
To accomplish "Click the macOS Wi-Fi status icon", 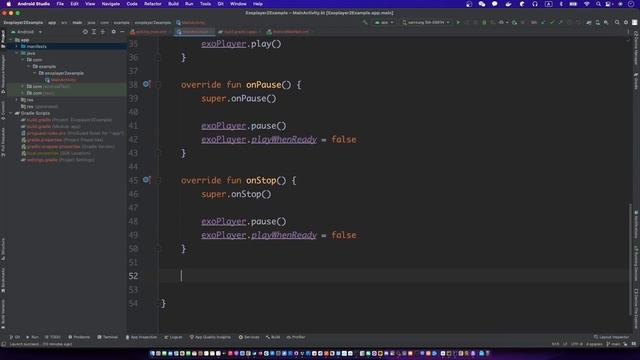I will coord(587,4).
